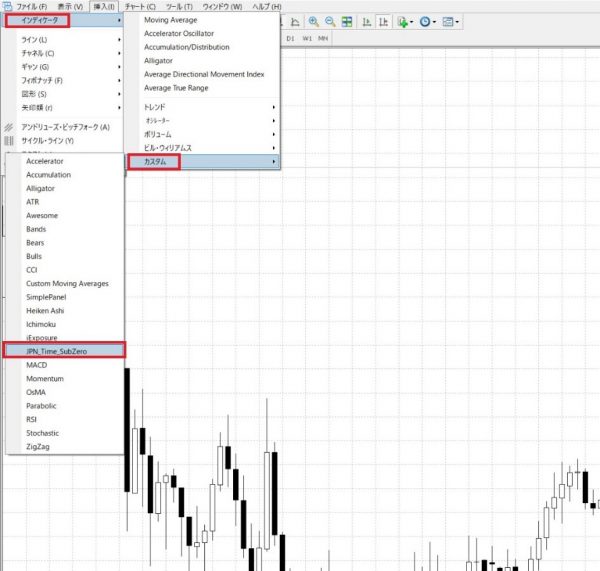
Task: Switch to the D1 timeframe button
Action: [290, 38]
